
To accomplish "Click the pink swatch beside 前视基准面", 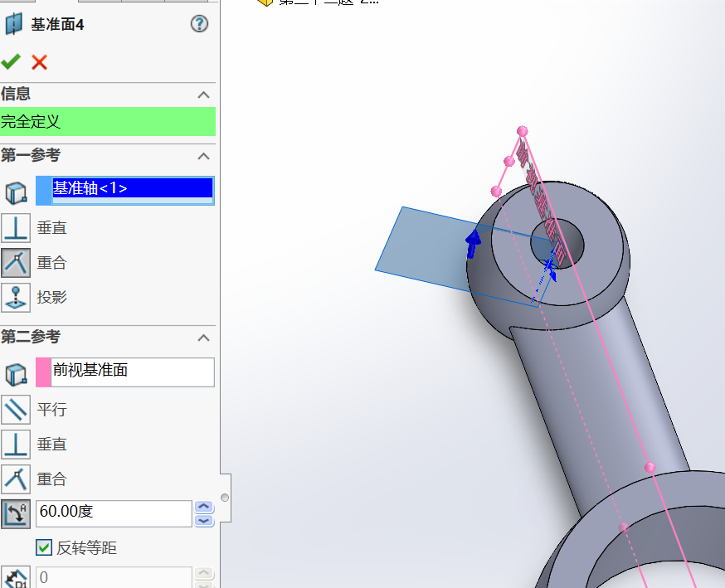I will pos(43,372).
